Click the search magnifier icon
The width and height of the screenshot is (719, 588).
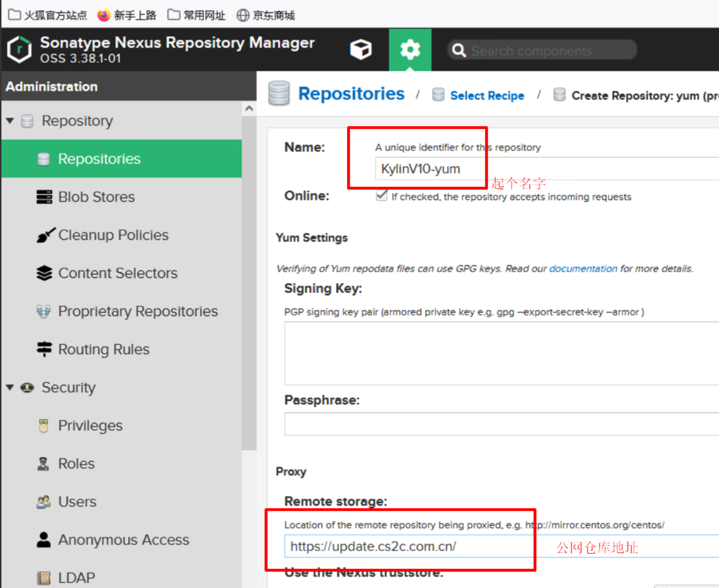point(459,50)
